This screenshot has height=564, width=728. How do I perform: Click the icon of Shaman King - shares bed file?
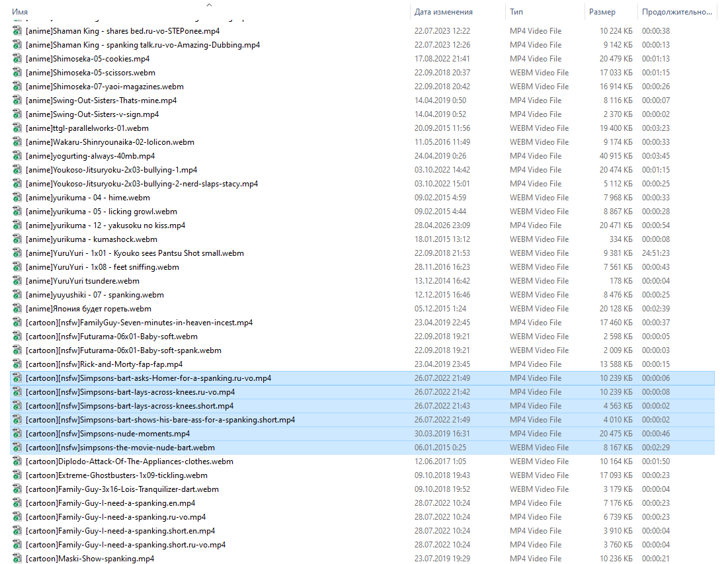[x=17, y=31]
